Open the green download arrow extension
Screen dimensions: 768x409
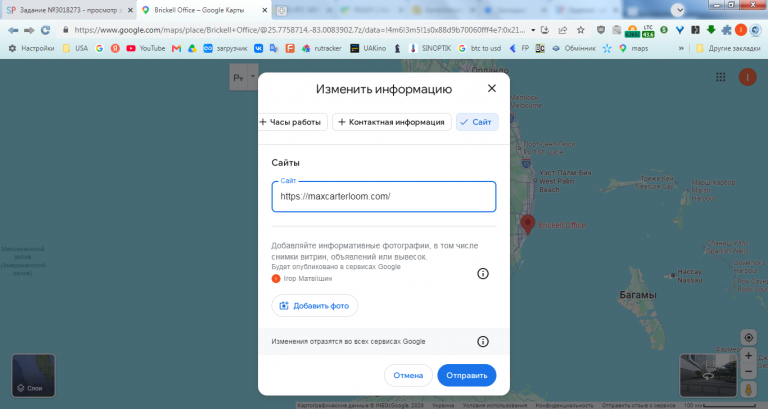coord(711,30)
